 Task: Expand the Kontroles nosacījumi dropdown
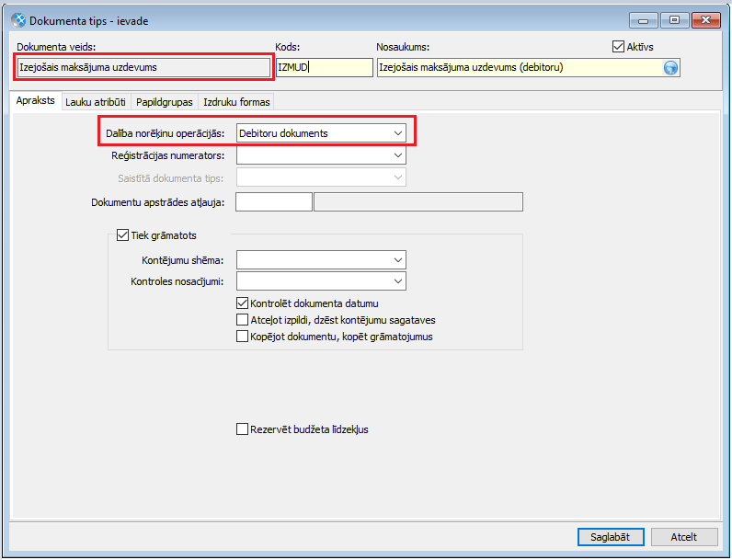321,281
